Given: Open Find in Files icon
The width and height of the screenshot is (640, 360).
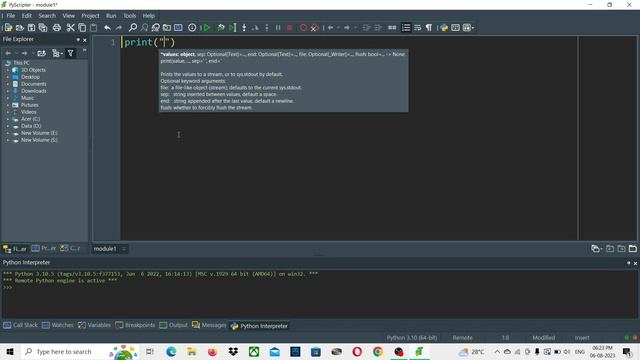Looking at the screenshot, I should pyautogui.click(x=167, y=28).
